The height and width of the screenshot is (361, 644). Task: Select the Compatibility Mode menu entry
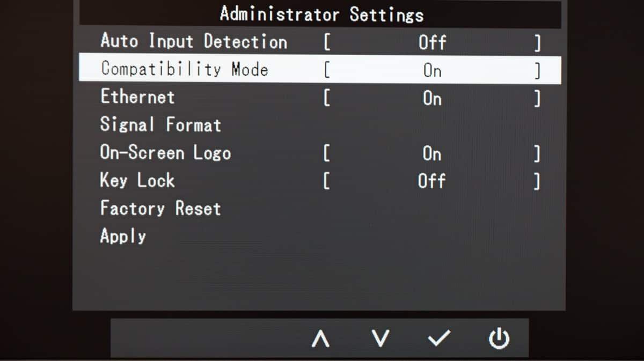point(185,69)
